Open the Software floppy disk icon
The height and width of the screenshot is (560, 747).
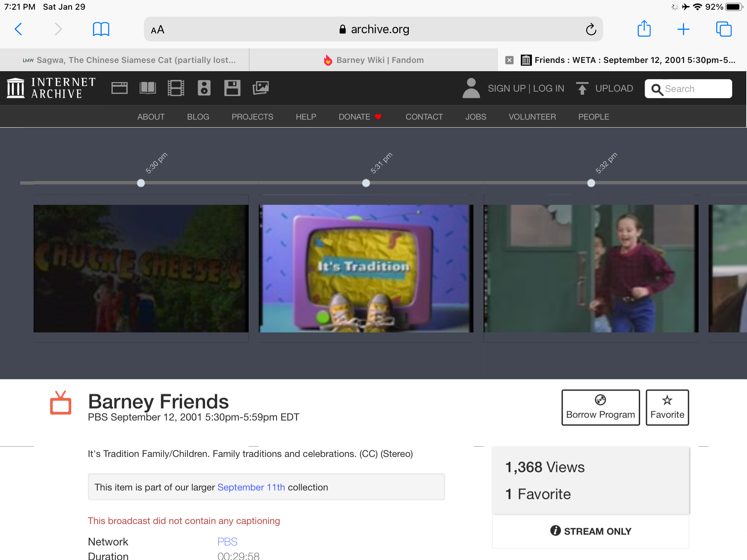click(232, 88)
